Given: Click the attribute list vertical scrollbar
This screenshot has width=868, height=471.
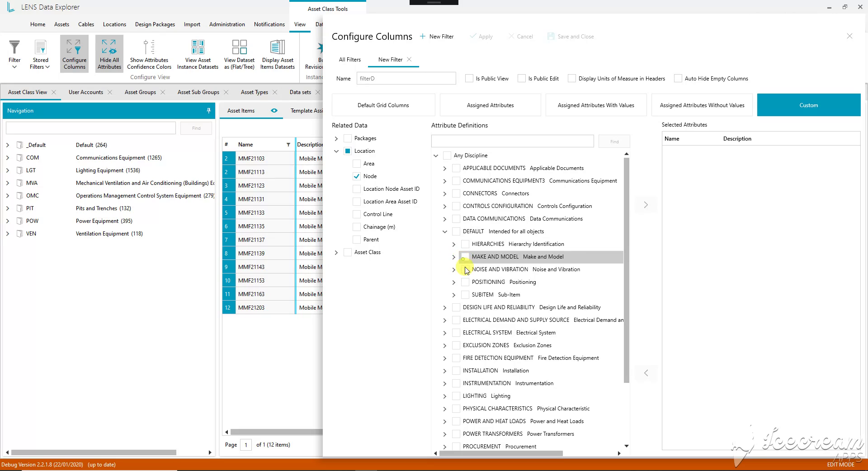Looking at the screenshot, I should click(626, 270).
